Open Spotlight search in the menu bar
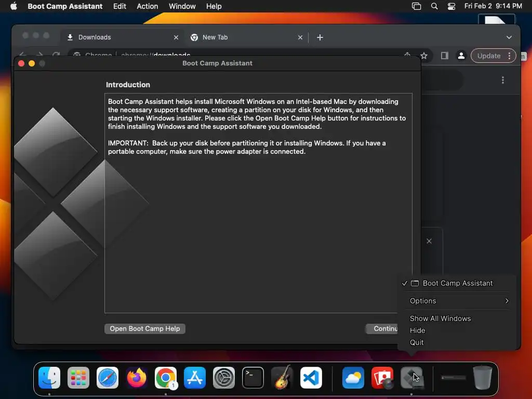The height and width of the screenshot is (399, 532). 434,6
